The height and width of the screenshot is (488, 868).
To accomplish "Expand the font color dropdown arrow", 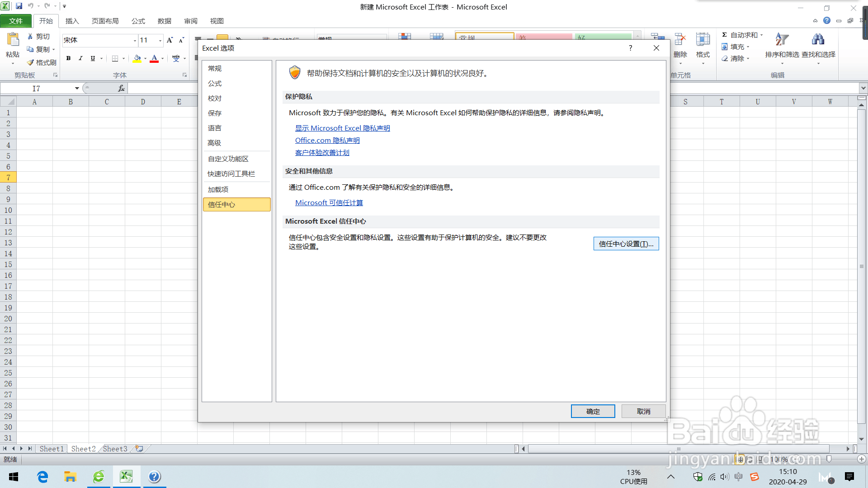I will click(x=162, y=58).
